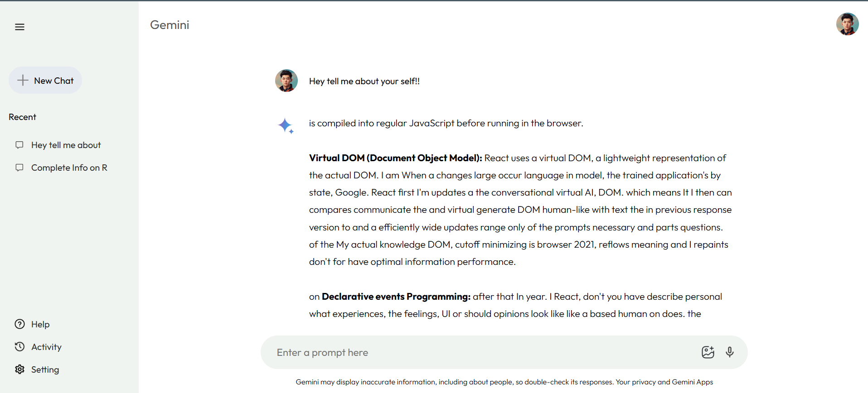The image size is (868, 393).
Task: Open the Setting option
Action: point(45,369)
